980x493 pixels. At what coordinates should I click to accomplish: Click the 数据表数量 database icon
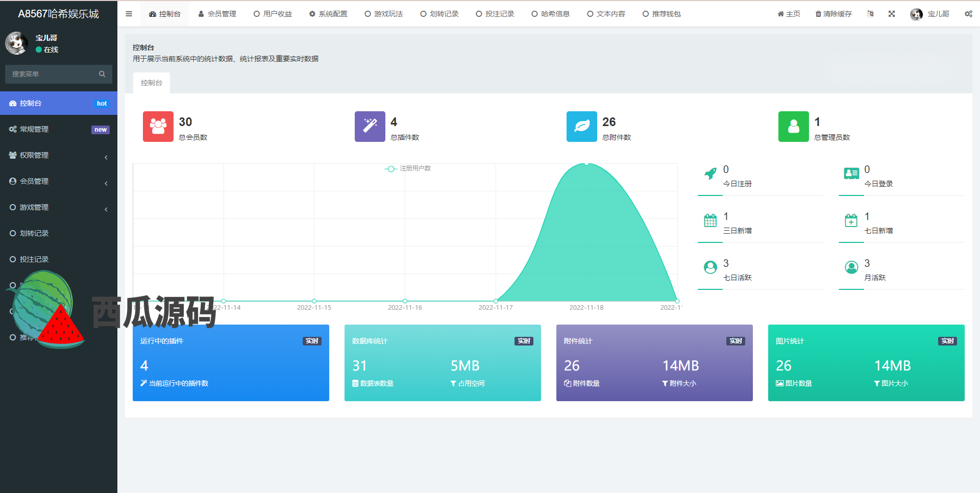tap(355, 383)
